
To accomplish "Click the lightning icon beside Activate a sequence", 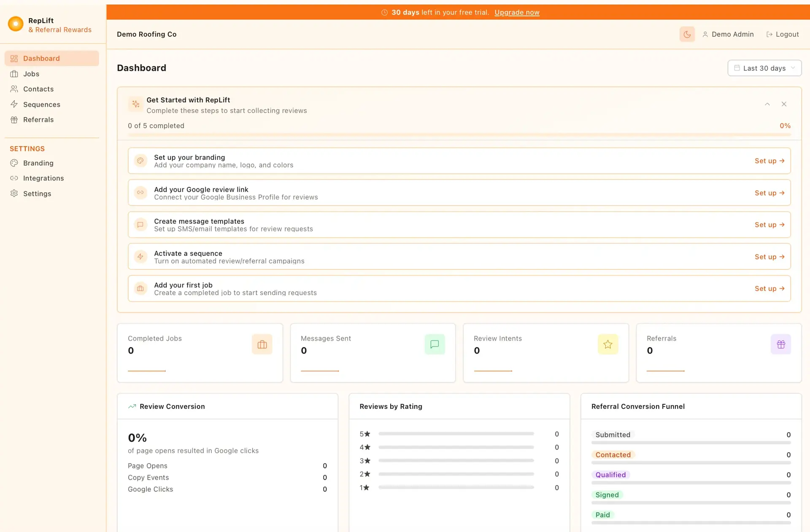I will click(x=140, y=257).
